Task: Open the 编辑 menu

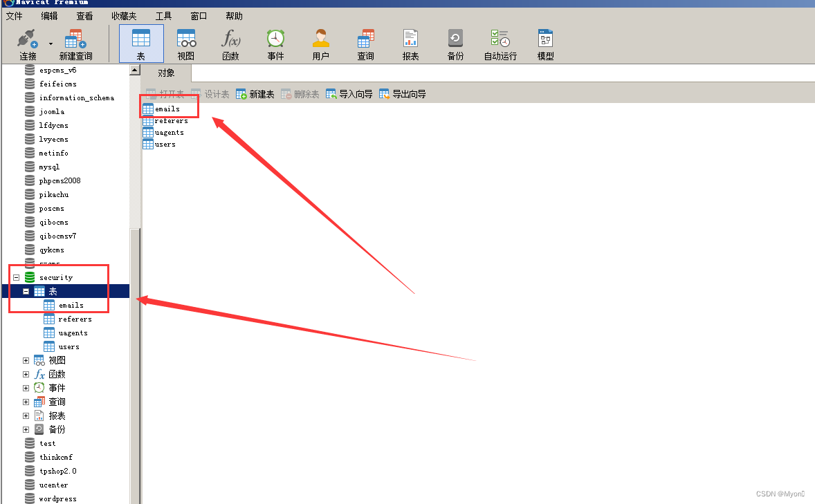Action: (49, 16)
